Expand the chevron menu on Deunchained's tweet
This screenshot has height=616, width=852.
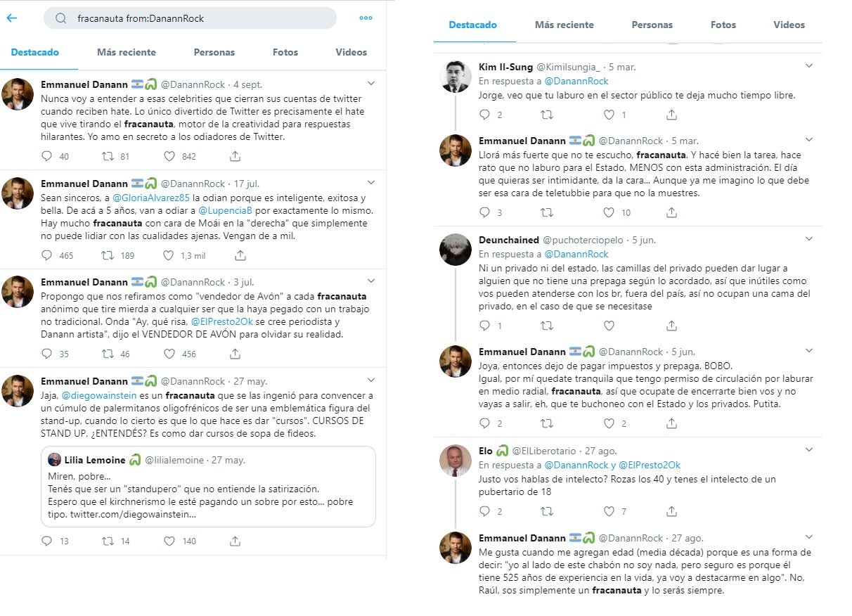click(809, 239)
